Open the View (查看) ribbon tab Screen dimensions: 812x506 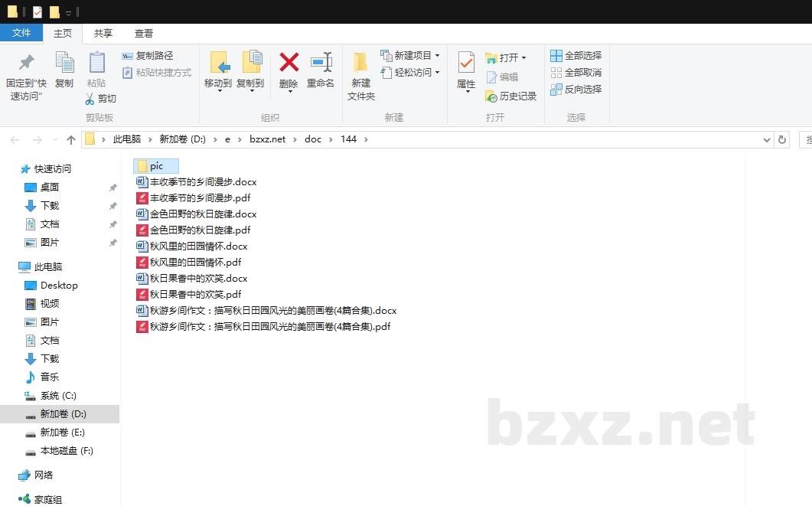pos(144,33)
